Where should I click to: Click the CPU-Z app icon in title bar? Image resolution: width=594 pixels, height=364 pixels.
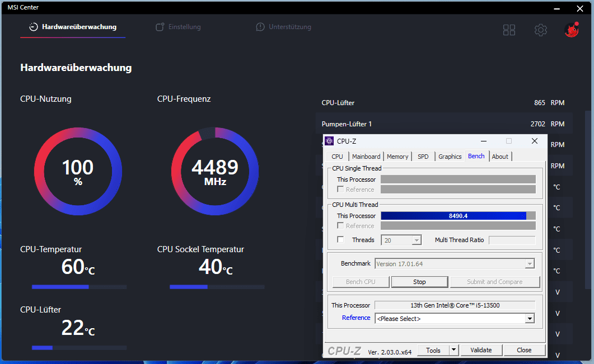point(329,141)
